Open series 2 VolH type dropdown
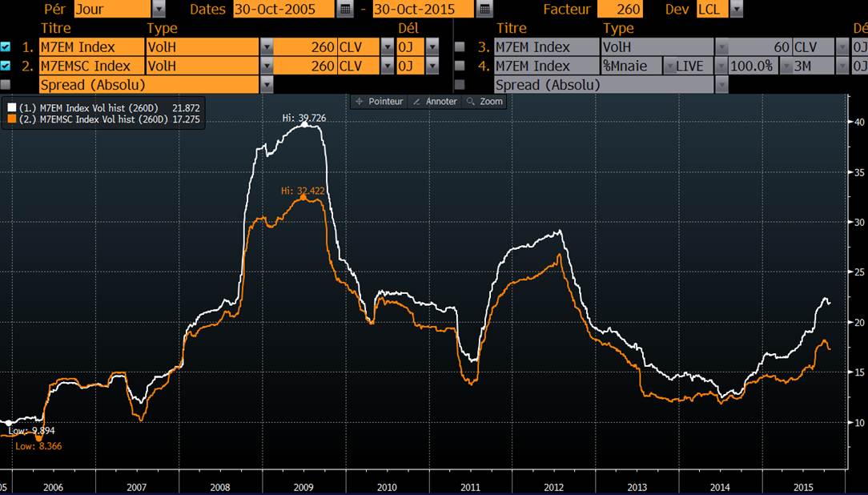This screenshot has height=495, width=868. pos(267,66)
